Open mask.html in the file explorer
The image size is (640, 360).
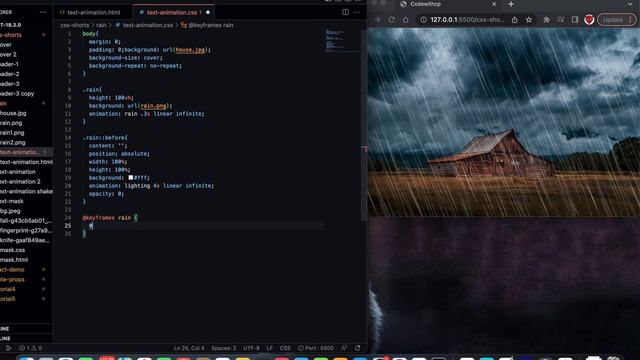click(14, 260)
